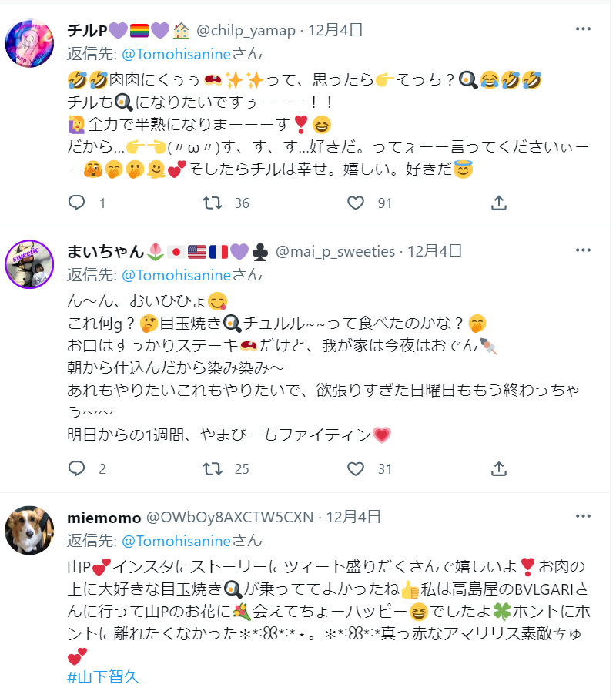The height and width of the screenshot is (698, 616).
Task: Open more options on まいちゃん's tweet
Action: 583,250
